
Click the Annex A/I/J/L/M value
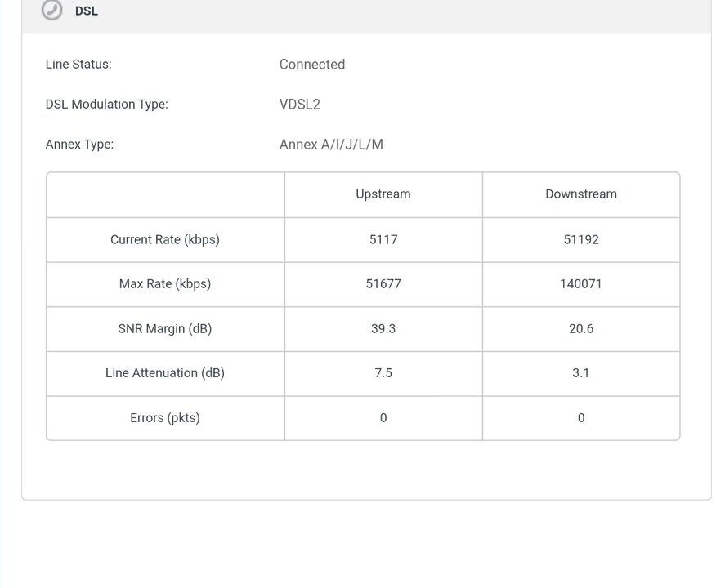coord(331,145)
